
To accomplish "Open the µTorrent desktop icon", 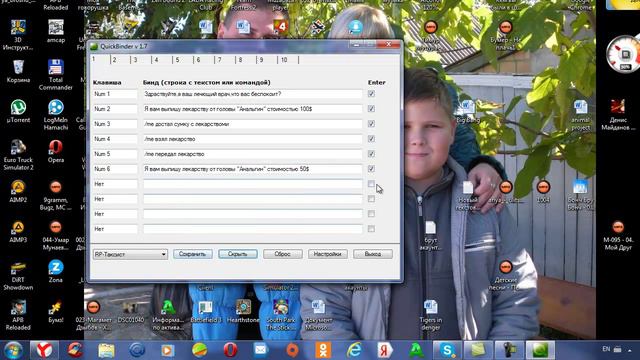I will 18,111.
